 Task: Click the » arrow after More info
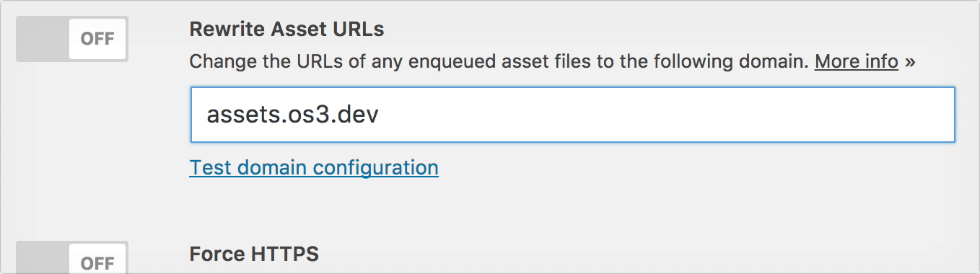909,62
